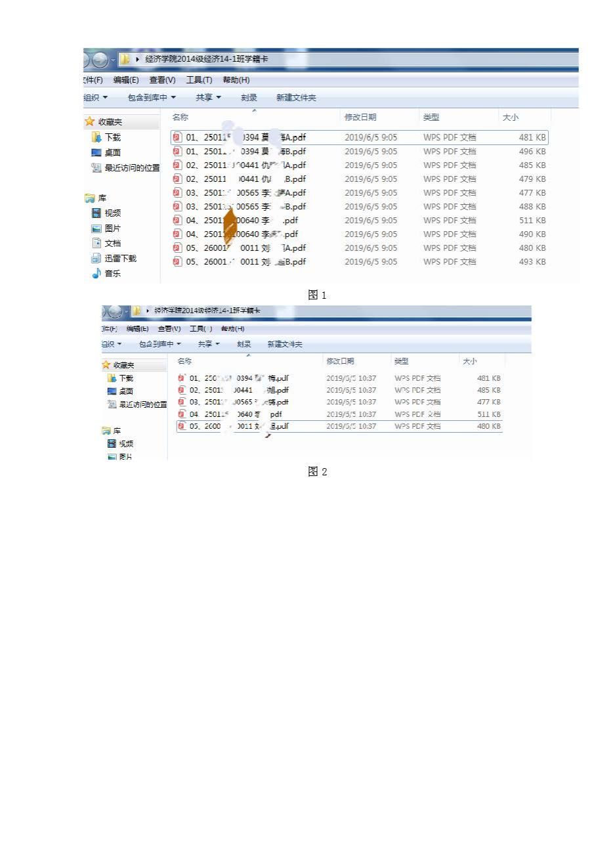613x868 pixels.
Task: Select the Pictures (图片) library icon in Figure 1
Action: point(96,228)
